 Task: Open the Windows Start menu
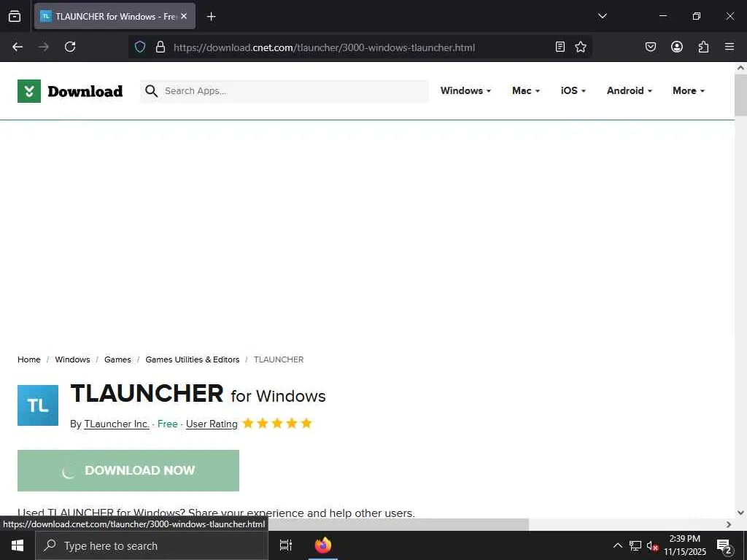pos(18,545)
